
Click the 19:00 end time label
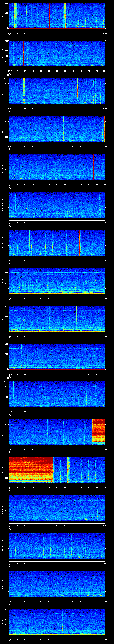coord(105,109)
